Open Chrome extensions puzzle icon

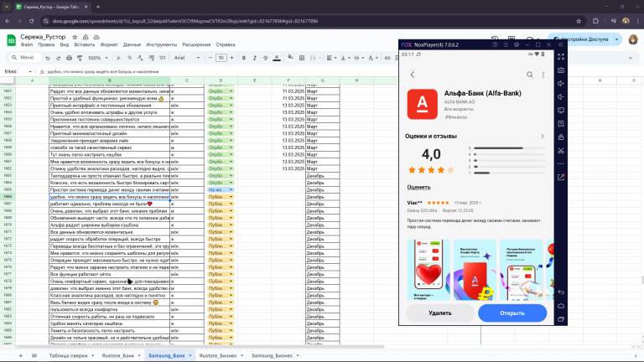[x=595, y=21]
